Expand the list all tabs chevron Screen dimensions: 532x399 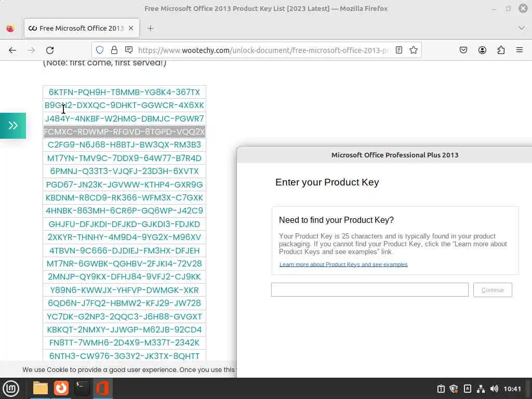[x=522, y=28]
